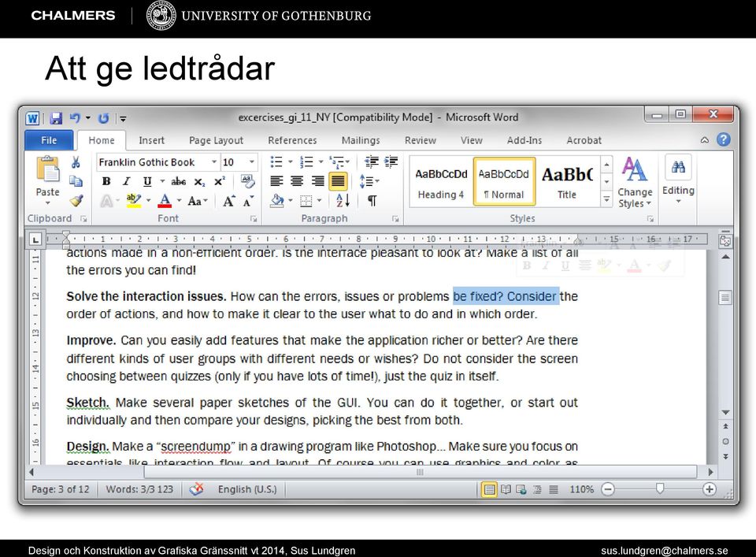
Task: Click the Select Browse Object circle button
Action: click(725, 442)
